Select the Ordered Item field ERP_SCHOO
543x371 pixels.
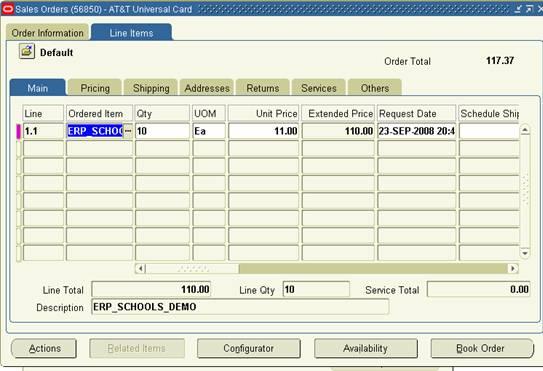coord(95,131)
